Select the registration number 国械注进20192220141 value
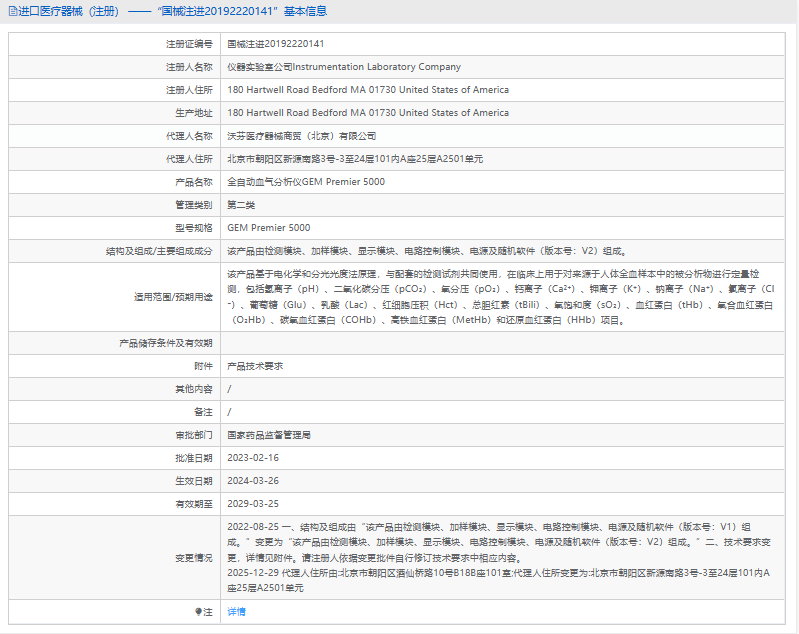 (276, 44)
